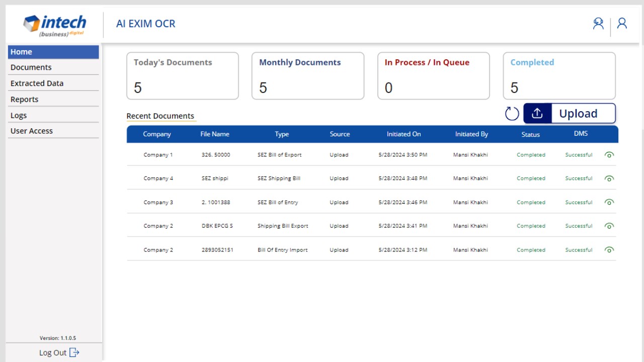View the Shipping Bill Export document via eye icon
This screenshot has height=362, width=644.
(609, 226)
